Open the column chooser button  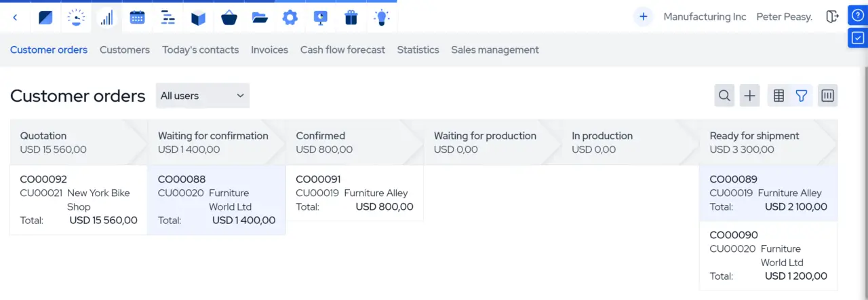click(x=827, y=96)
